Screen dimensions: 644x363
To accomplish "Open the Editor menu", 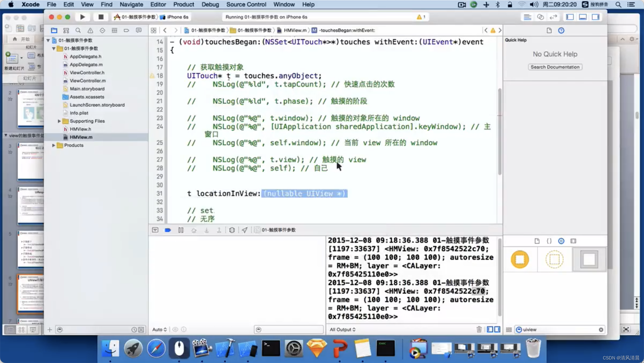I will tap(158, 4).
